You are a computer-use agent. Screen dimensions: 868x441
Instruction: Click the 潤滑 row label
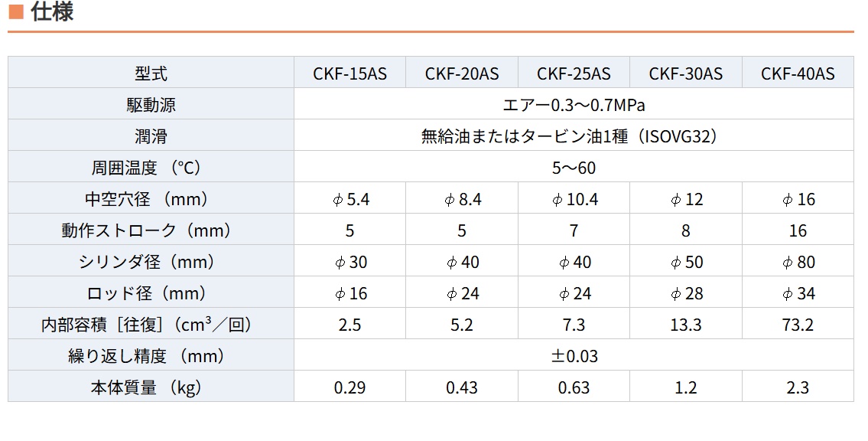(151, 136)
